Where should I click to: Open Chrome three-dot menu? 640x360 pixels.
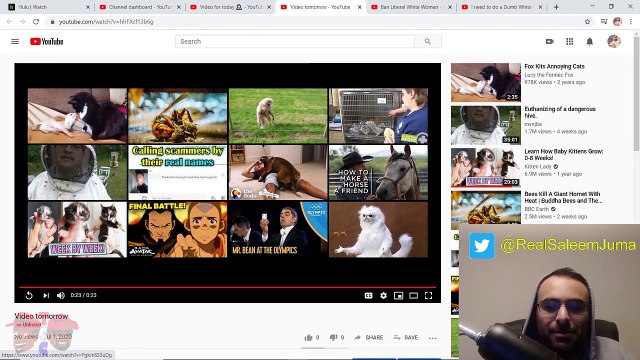[631, 22]
